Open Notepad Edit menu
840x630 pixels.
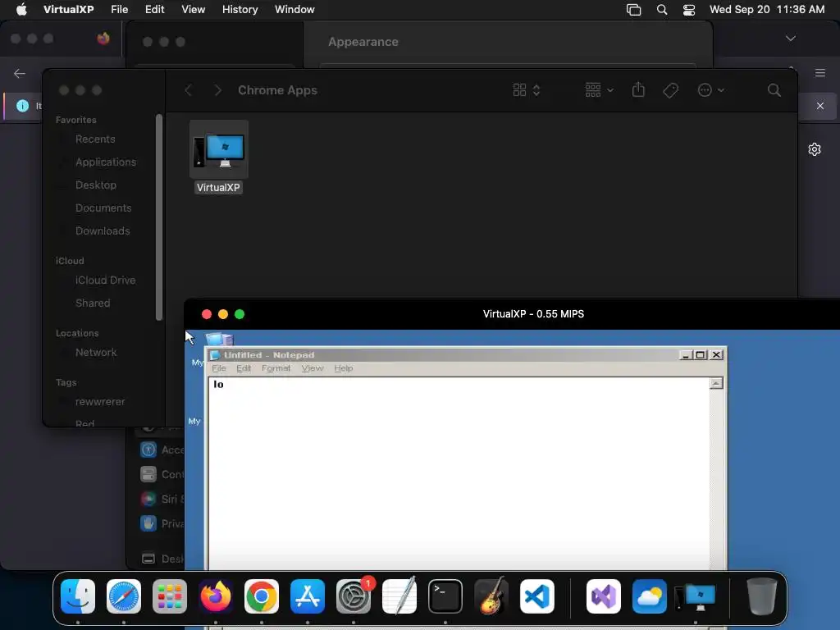(244, 368)
